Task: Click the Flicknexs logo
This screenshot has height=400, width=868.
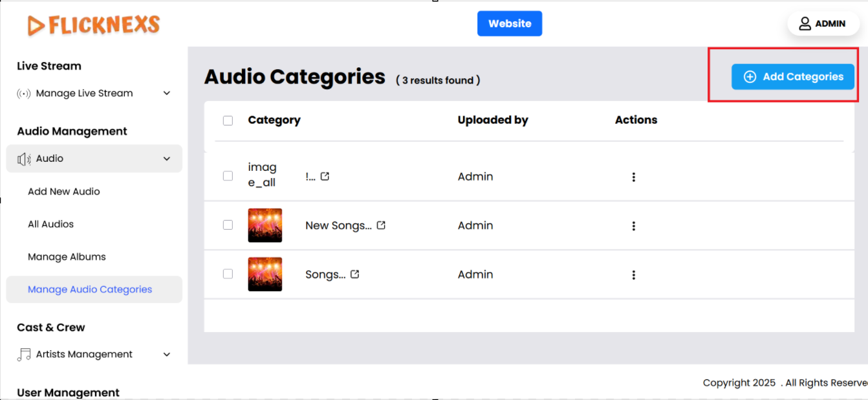Action: 94,25
